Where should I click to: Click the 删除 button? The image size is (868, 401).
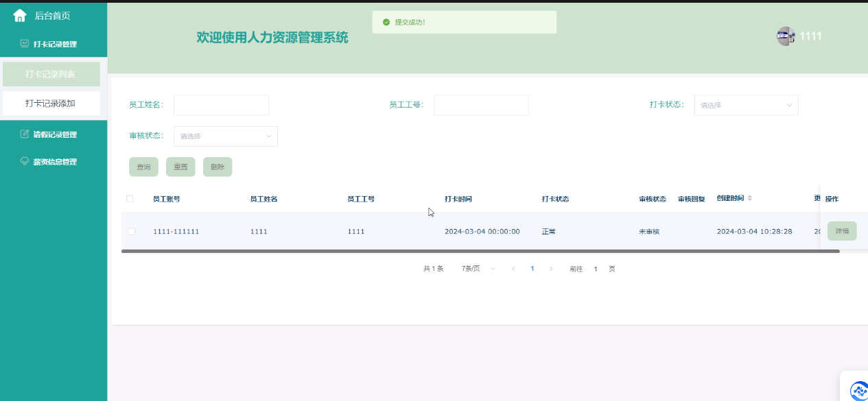point(218,167)
